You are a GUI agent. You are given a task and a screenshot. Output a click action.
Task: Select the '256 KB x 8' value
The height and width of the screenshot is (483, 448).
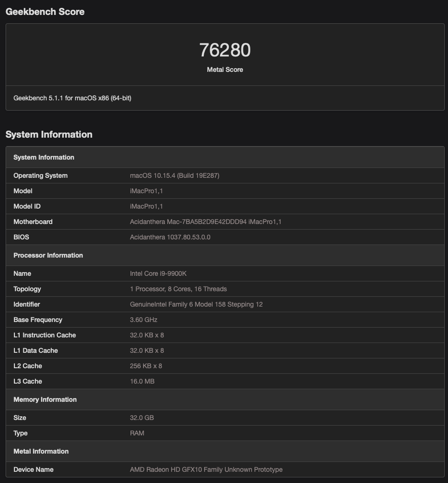coord(146,366)
